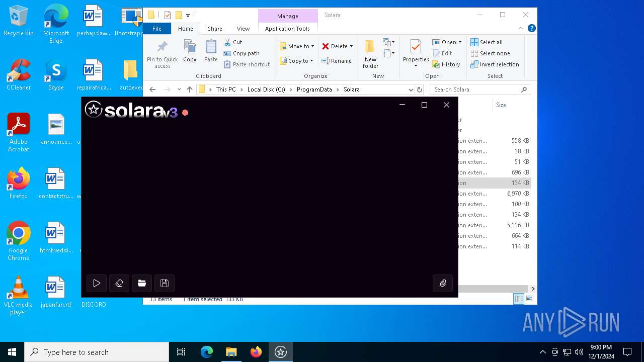Screen dimensions: 644x362
Task: Click This PC in breadcrumb
Action: tap(226, 89)
